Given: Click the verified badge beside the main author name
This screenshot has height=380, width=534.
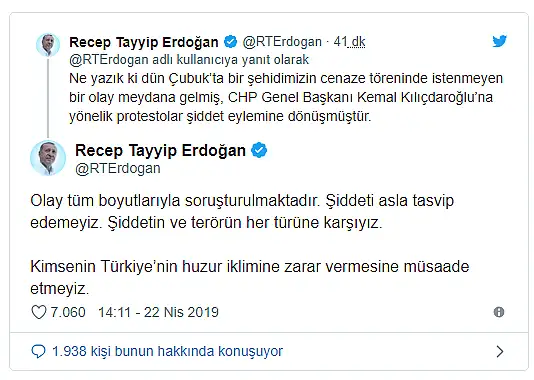Looking at the screenshot, I should [259, 150].
